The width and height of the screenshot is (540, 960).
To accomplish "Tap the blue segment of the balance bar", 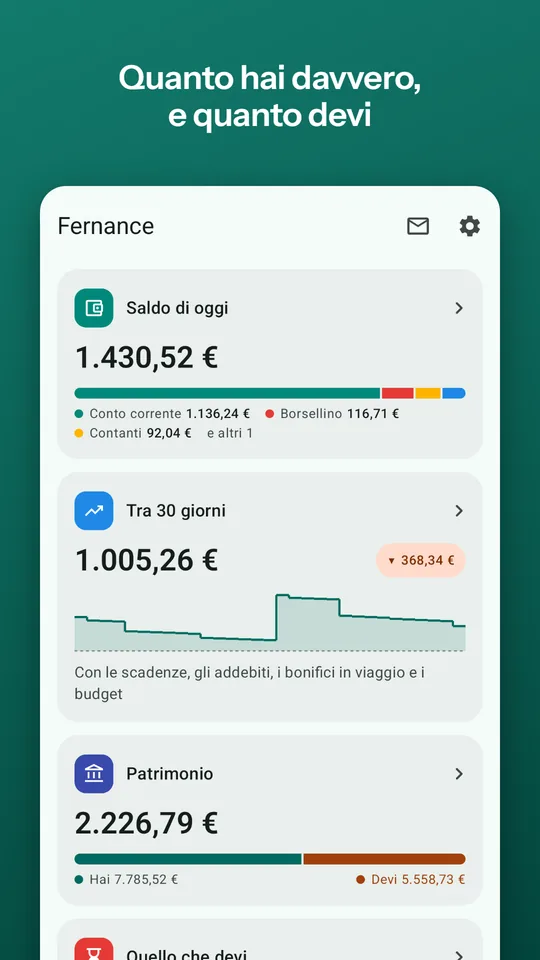I will 454,393.
